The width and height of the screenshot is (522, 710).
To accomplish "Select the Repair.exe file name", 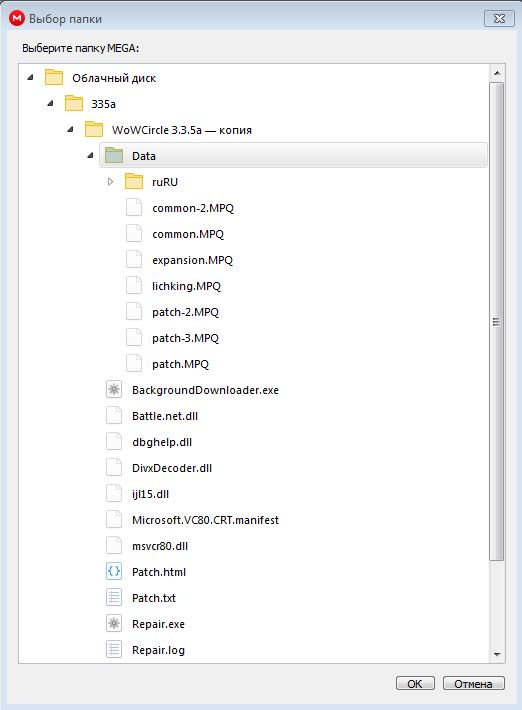I will coord(158,624).
